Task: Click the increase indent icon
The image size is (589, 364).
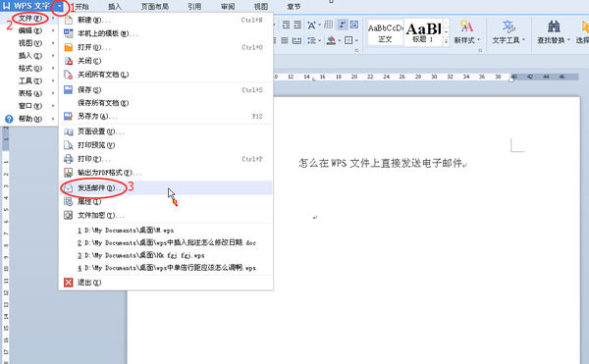Action: point(297,25)
